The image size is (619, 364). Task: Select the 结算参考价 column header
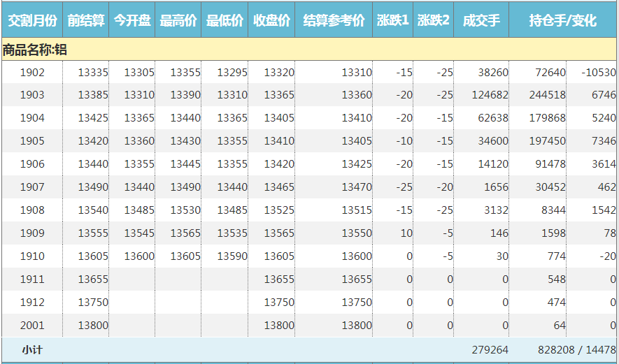[x=334, y=20]
